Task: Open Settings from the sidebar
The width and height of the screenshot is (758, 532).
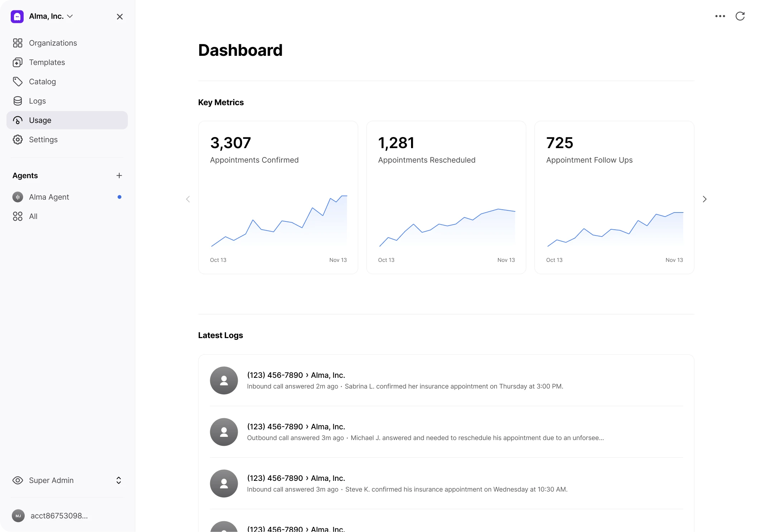Action: [x=67, y=140]
